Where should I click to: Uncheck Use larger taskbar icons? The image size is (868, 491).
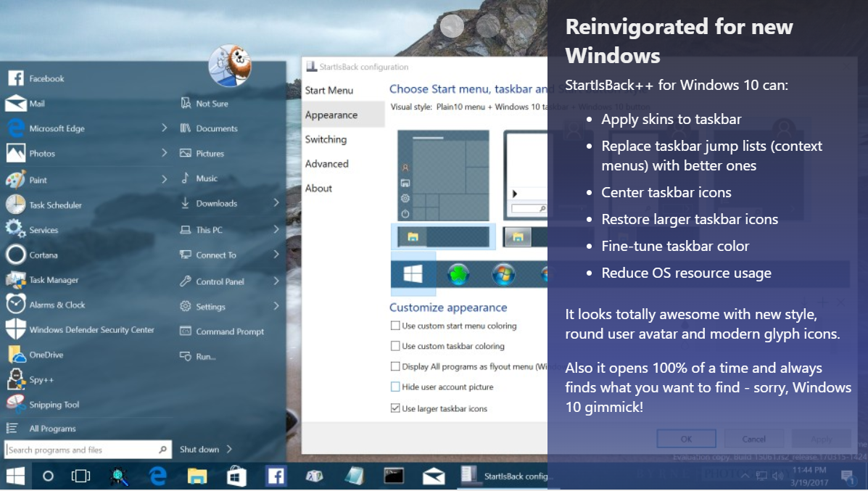click(x=395, y=408)
